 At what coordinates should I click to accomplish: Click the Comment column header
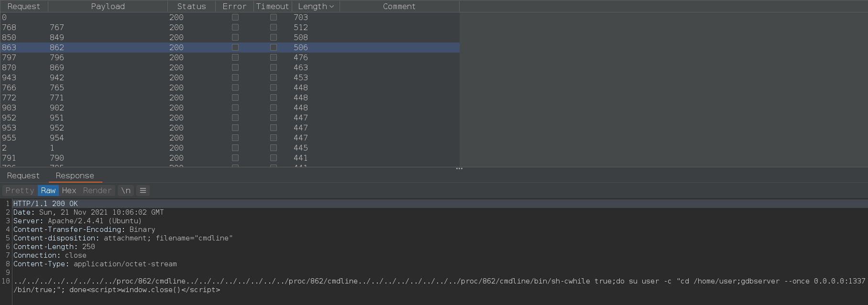[x=399, y=6]
